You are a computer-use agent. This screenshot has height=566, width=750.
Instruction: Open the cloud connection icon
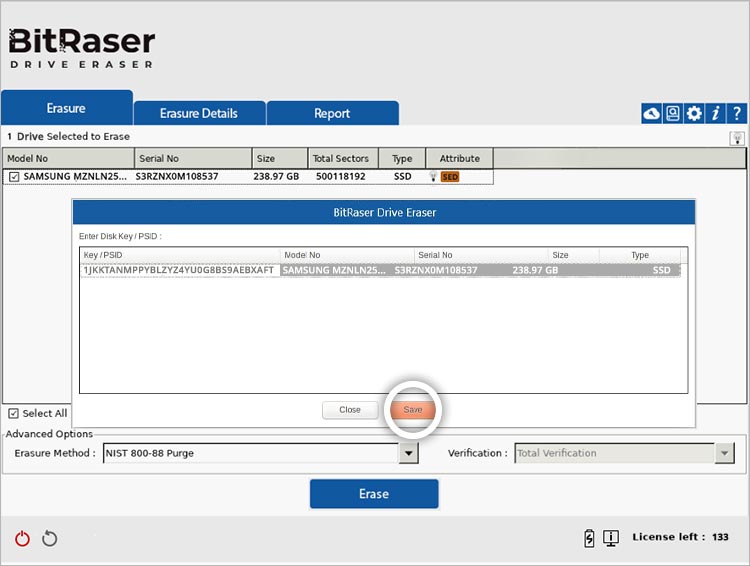coord(651,113)
